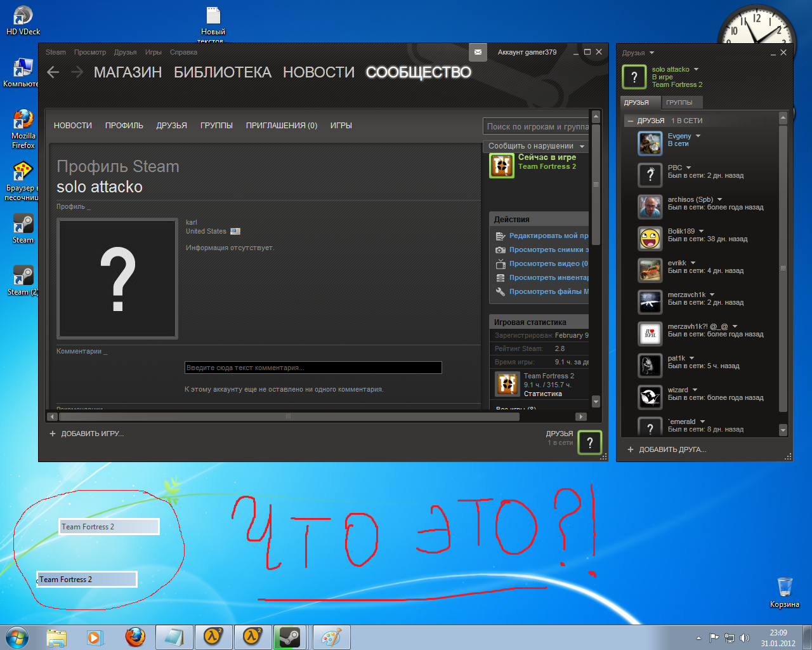Click the comment text input field
This screenshot has width=812, height=650.
(313, 368)
